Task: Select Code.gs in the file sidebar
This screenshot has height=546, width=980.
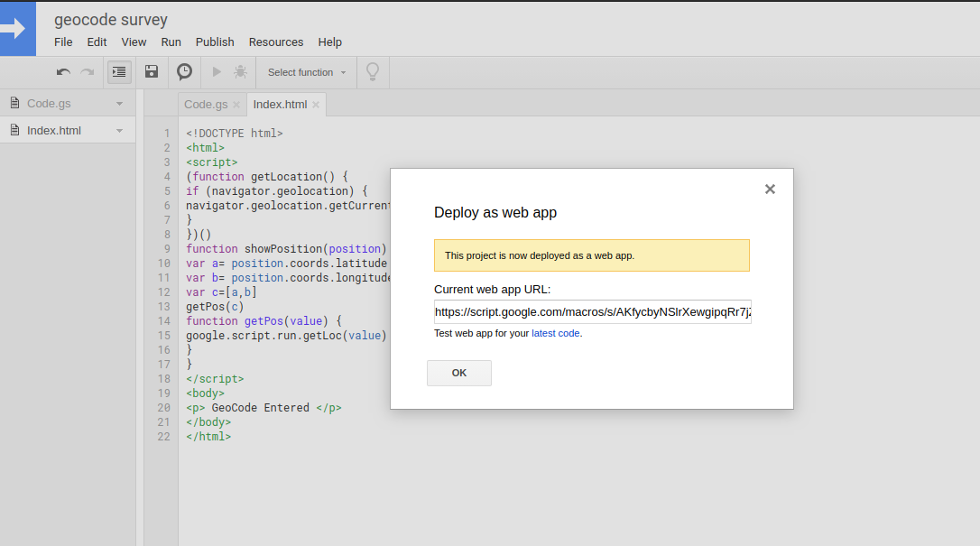Action: point(68,103)
